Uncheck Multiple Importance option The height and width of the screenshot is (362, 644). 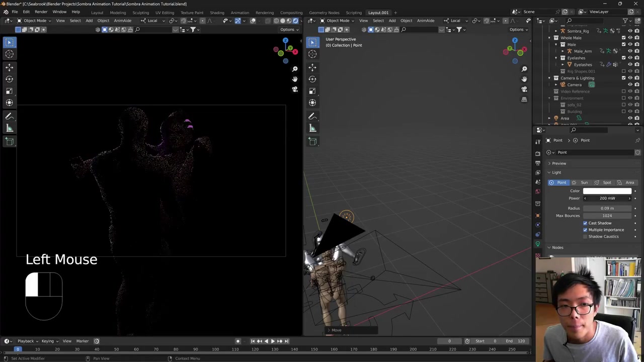point(585,230)
